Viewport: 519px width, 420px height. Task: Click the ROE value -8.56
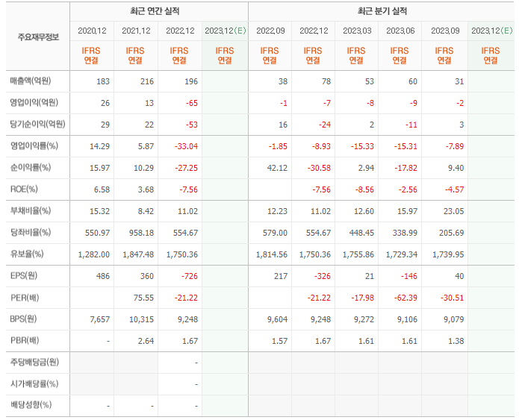[x=364, y=189]
